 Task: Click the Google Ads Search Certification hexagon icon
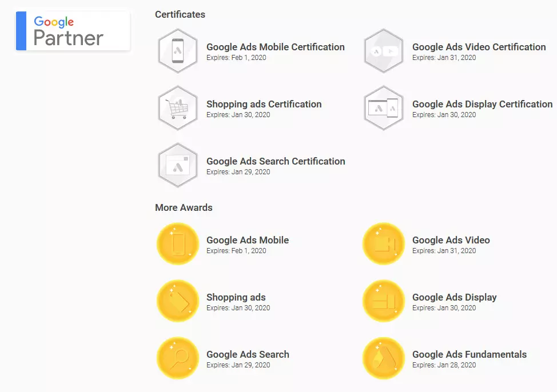[x=178, y=165]
